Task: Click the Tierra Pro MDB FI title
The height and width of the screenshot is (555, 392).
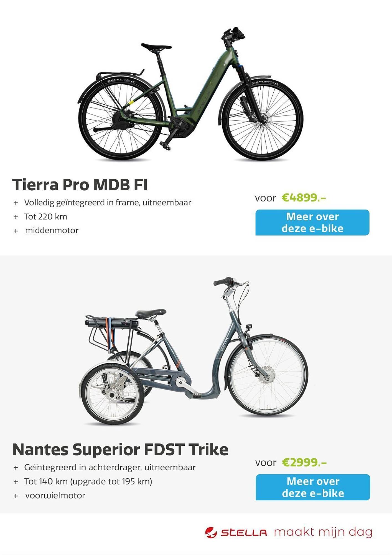Action: pyautogui.click(x=80, y=185)
